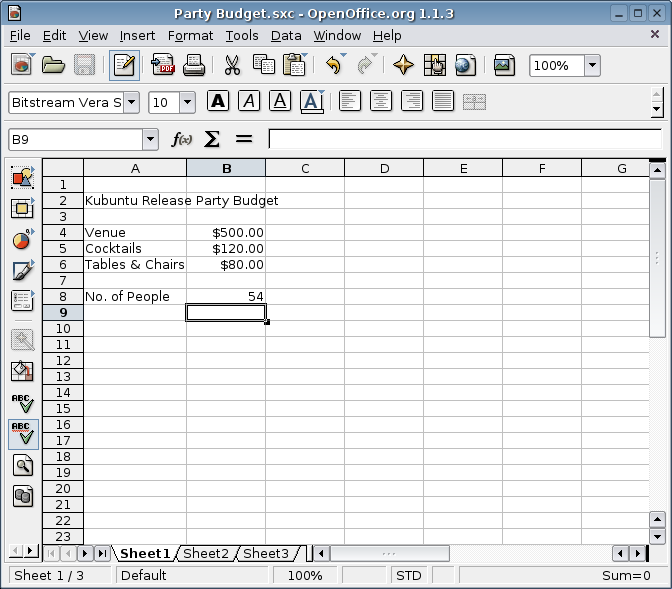Open the Format menu
Image resolution: width=672 pixels, height=589 pixels.
190,36
